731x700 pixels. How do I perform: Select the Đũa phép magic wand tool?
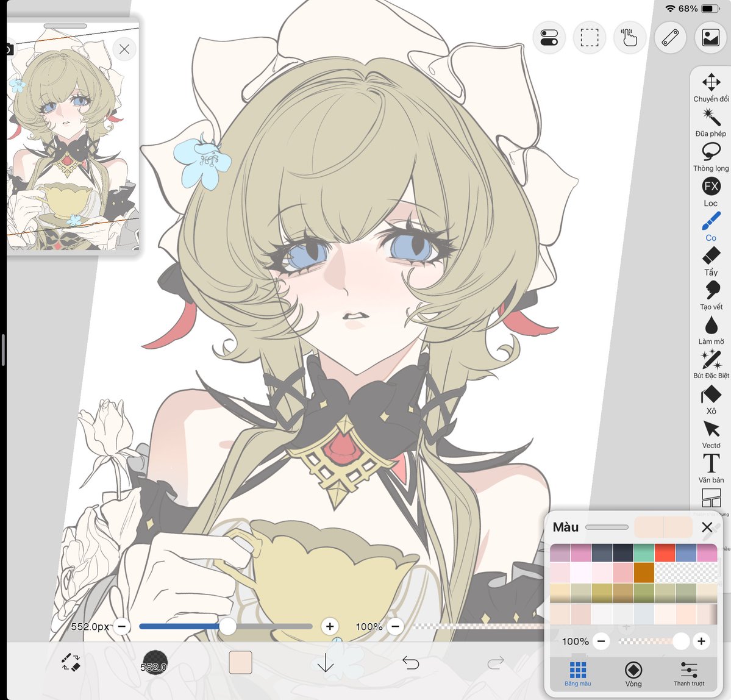pyautogui.click(x=711, y=122)
